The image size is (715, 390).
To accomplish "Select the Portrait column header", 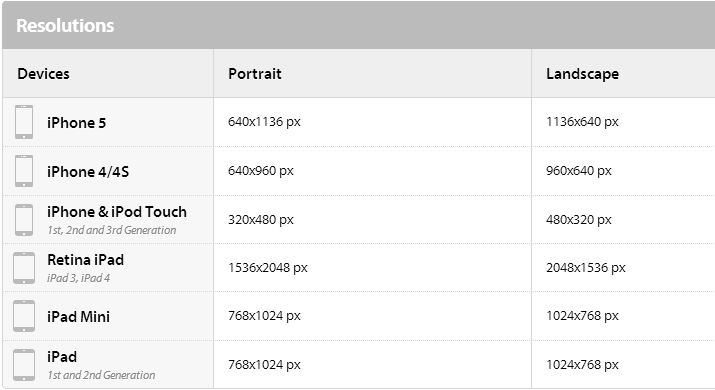I will pos(254,74).
